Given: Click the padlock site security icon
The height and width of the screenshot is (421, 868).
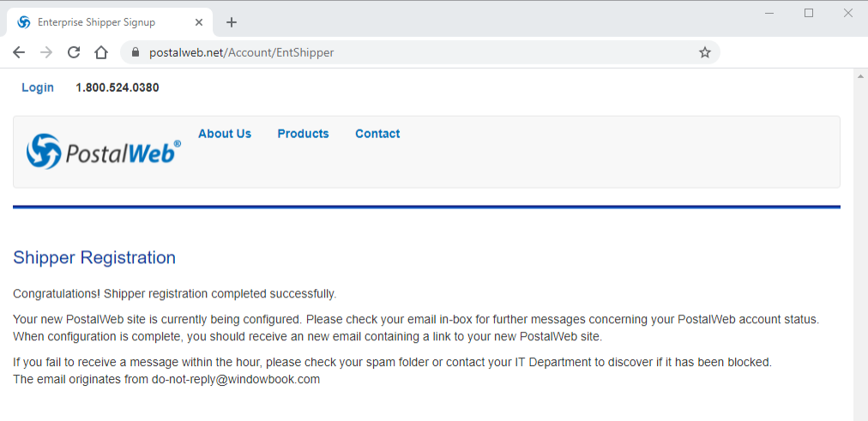Looking at the screenshot, I should 135,52.
